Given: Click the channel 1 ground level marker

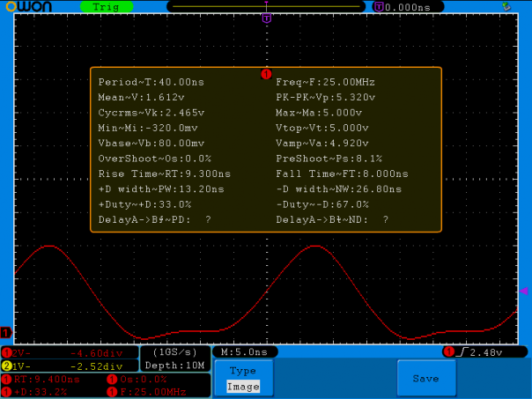Looking at the screenshot, I should click(x=6, y=333).
